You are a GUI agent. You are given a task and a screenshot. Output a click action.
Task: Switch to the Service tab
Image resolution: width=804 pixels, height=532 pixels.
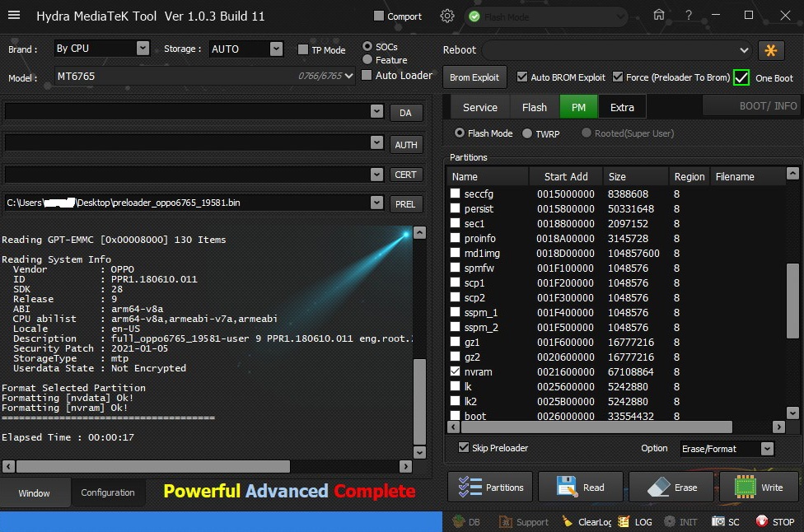(480, 107)
